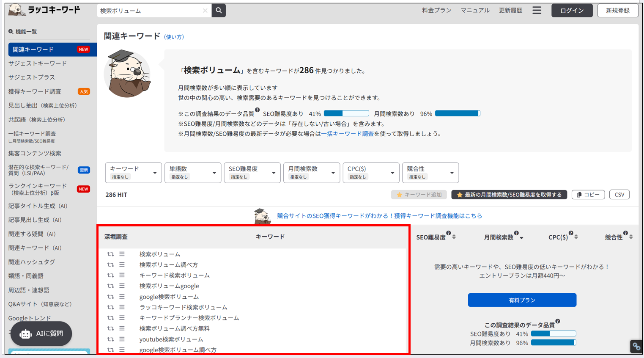Click the マニュアル header link
The height and width of the screenshot is (358, 644).
[x=475, y=10]
